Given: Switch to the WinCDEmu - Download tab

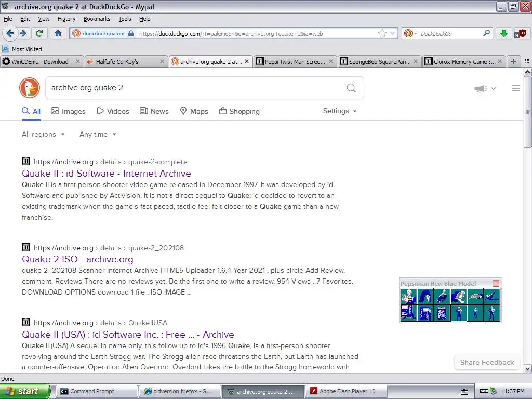Looking at the screenshot, I should 40,61.
